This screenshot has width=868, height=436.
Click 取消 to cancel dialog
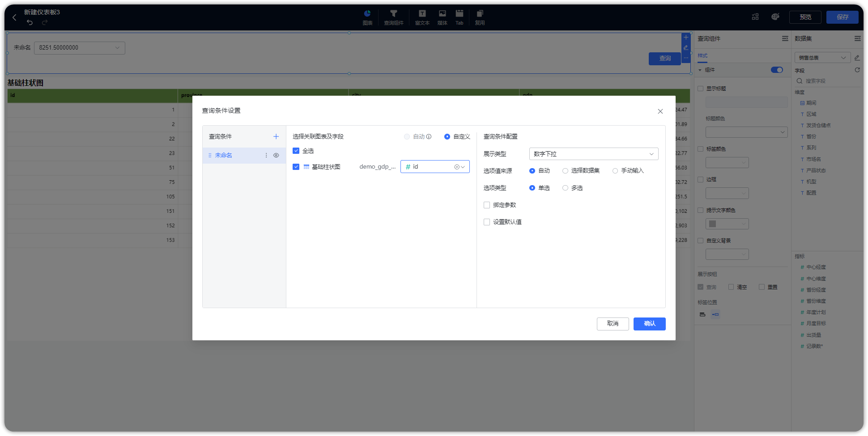tap(613, 324)
